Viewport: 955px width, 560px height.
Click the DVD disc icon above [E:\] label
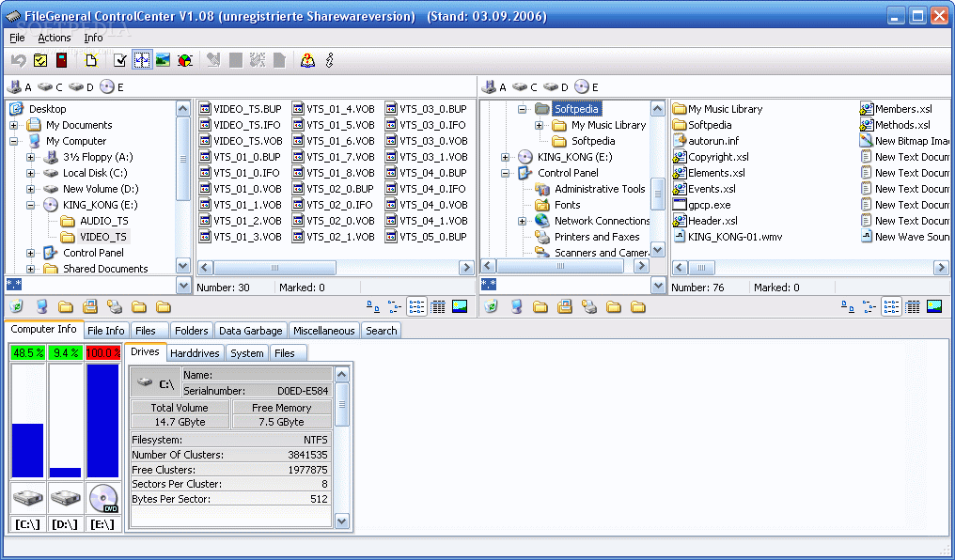[103, 499]
